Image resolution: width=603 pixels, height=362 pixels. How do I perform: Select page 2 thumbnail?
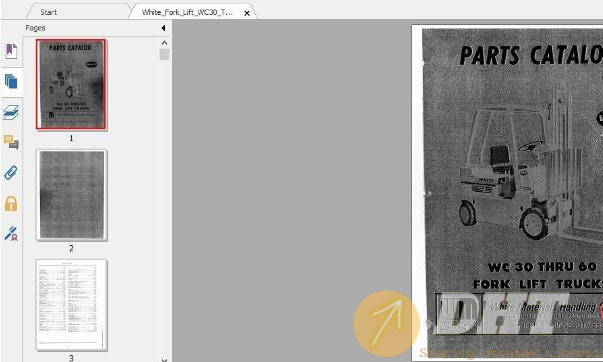72,195
